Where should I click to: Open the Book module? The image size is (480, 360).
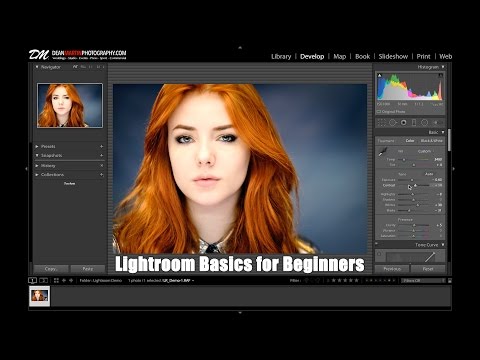pyautogui.click(x=362, y=56)
